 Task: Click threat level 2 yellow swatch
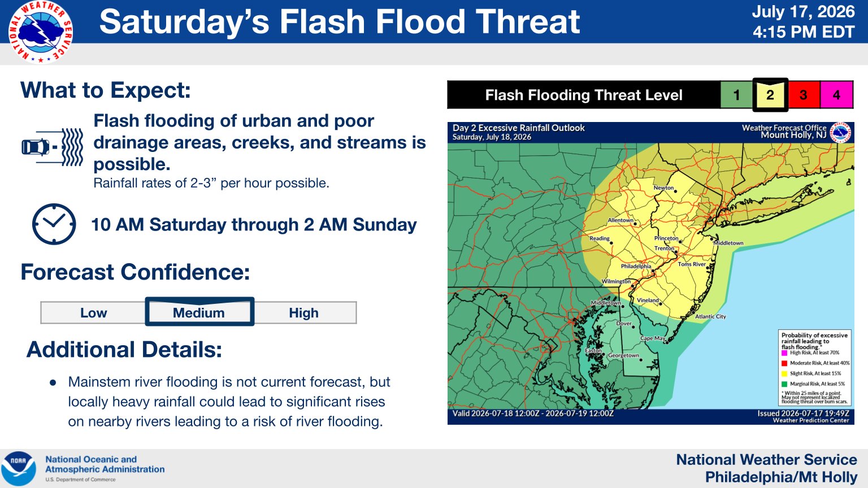tap(770, 95)
